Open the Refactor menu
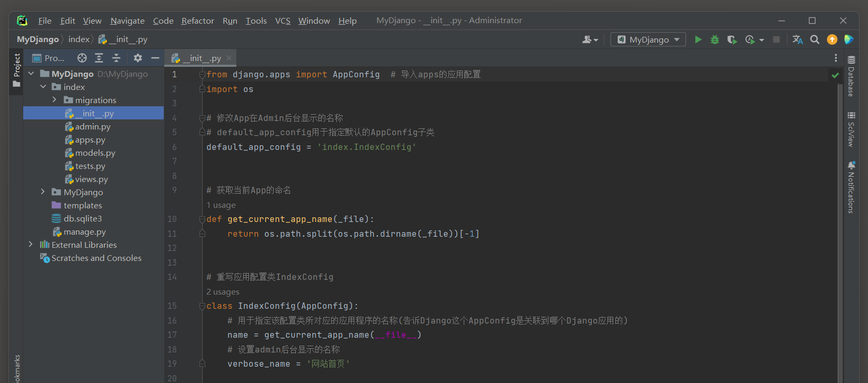 197,21
